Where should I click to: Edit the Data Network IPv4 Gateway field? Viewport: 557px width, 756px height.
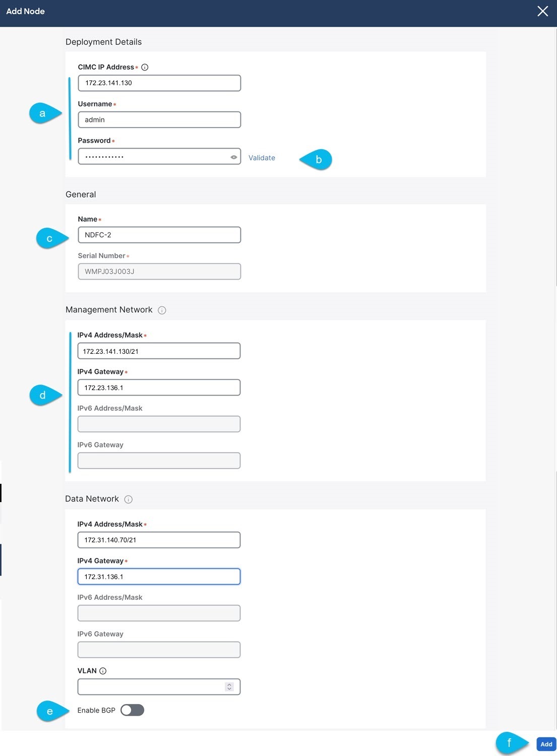coord(159,576)
